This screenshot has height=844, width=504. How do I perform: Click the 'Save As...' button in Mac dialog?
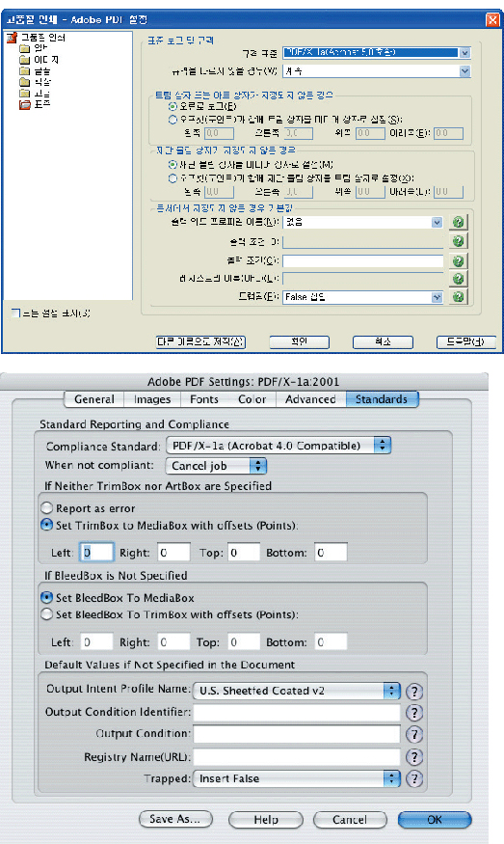click(x=175, y=819)
